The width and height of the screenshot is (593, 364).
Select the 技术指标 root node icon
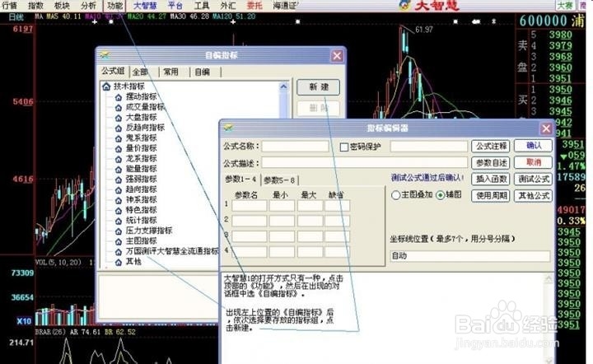[106, 86]
